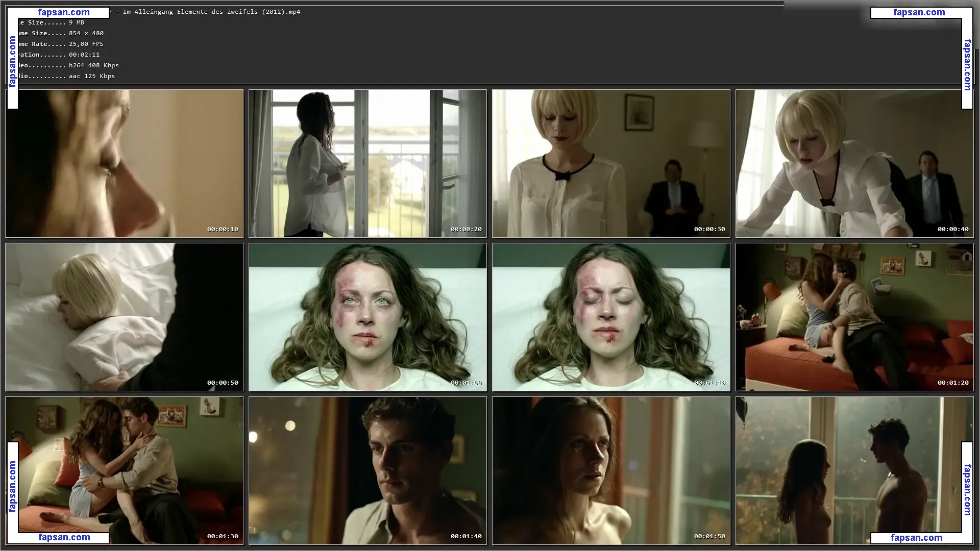Click the file size value '9 MB'

[77, 22]
